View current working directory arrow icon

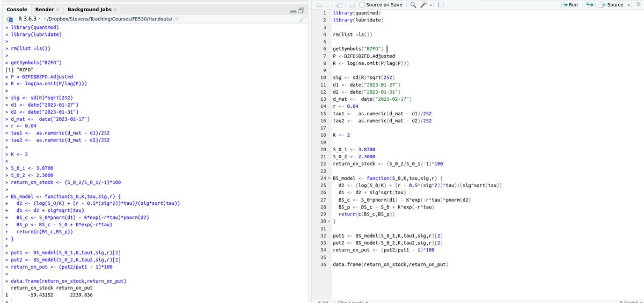(x=177, y=19)
